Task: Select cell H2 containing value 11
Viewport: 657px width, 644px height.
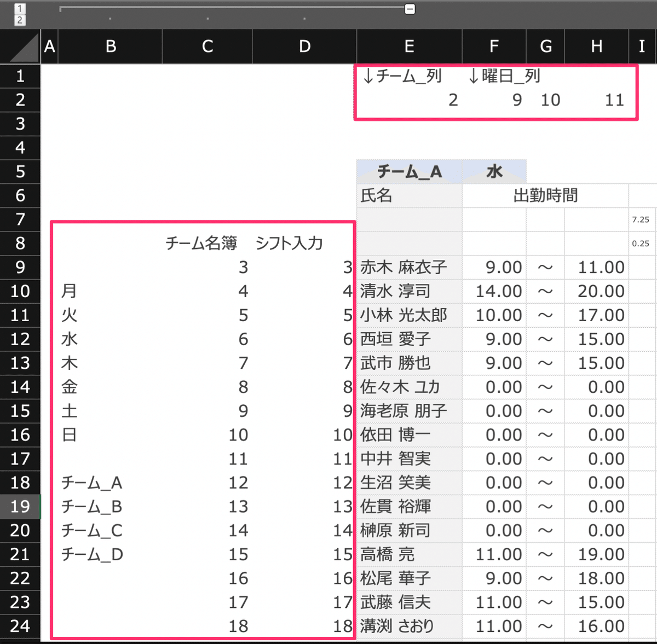Action: click(x=596, y=100)
